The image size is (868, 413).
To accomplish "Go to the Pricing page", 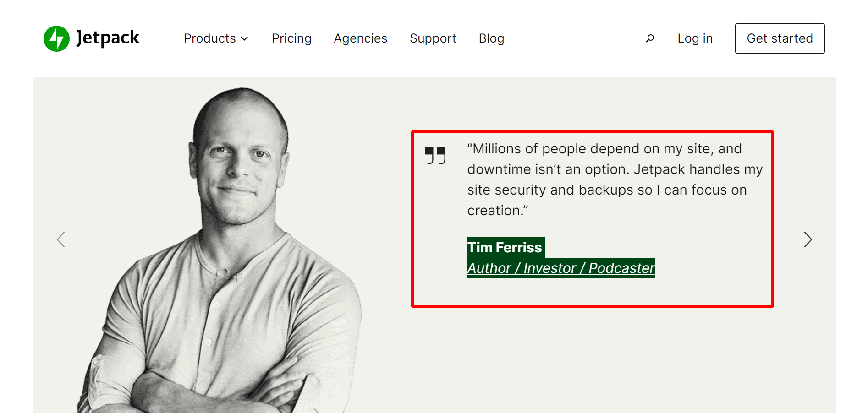I will [x=291, y=38].
